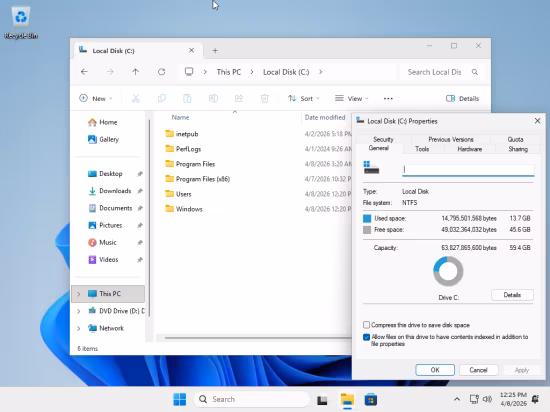Expand Network tree node
550x412 pixels.
[x=79, y=328]
